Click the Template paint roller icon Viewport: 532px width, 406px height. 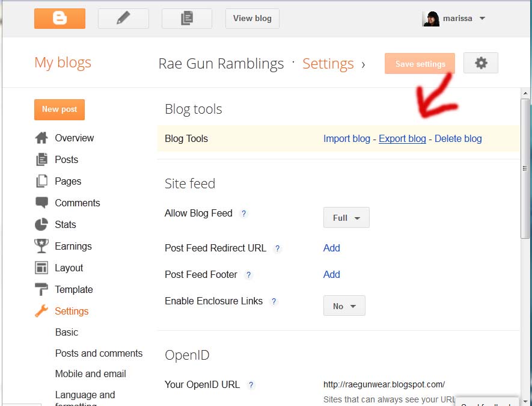click(41, 289)
